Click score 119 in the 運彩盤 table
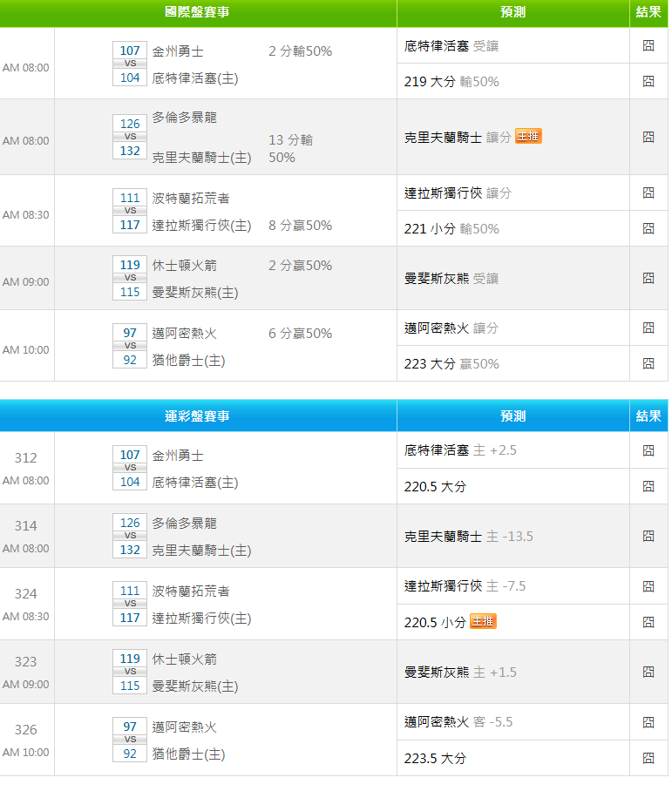The width and height of the screenshot is (672, 791). point(130,659)
